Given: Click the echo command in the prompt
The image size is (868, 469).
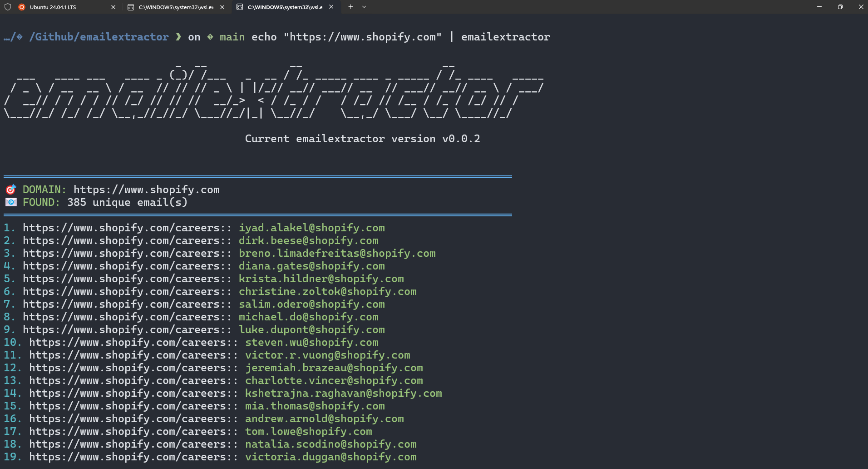Looking at the screenshot, I should (x=264, y=37).
